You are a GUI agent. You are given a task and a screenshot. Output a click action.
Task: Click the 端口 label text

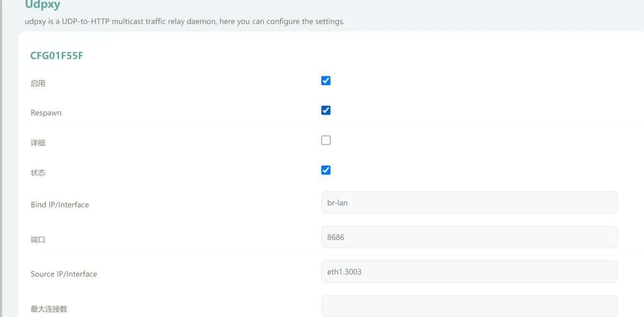[x=38, y=240]
